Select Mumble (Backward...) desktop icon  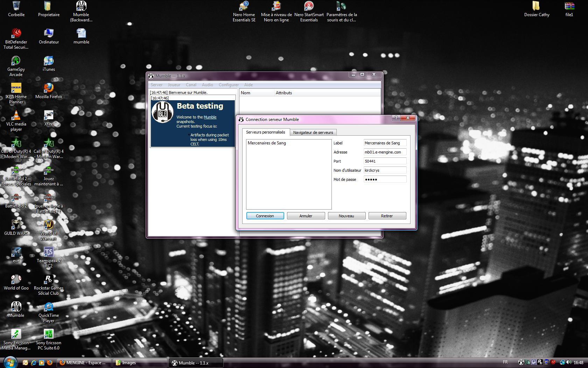tap(81, 12)
